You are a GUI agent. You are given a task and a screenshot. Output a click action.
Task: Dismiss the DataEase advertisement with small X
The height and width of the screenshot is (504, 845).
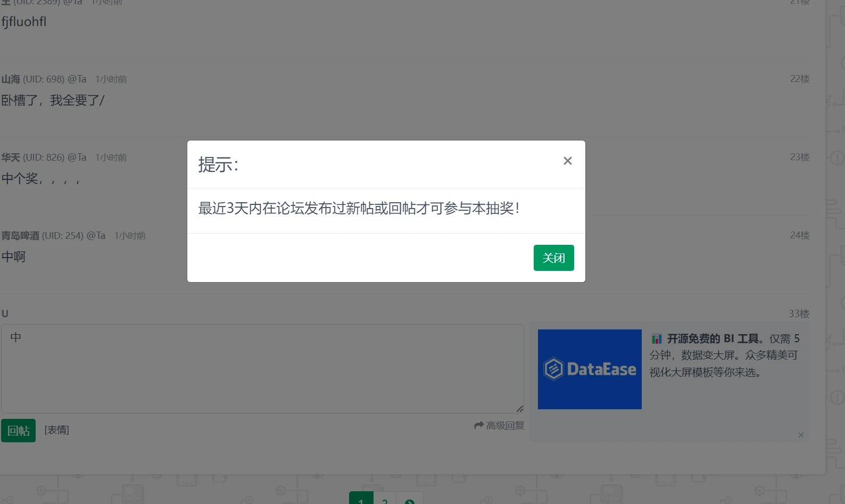click(801, 435)
